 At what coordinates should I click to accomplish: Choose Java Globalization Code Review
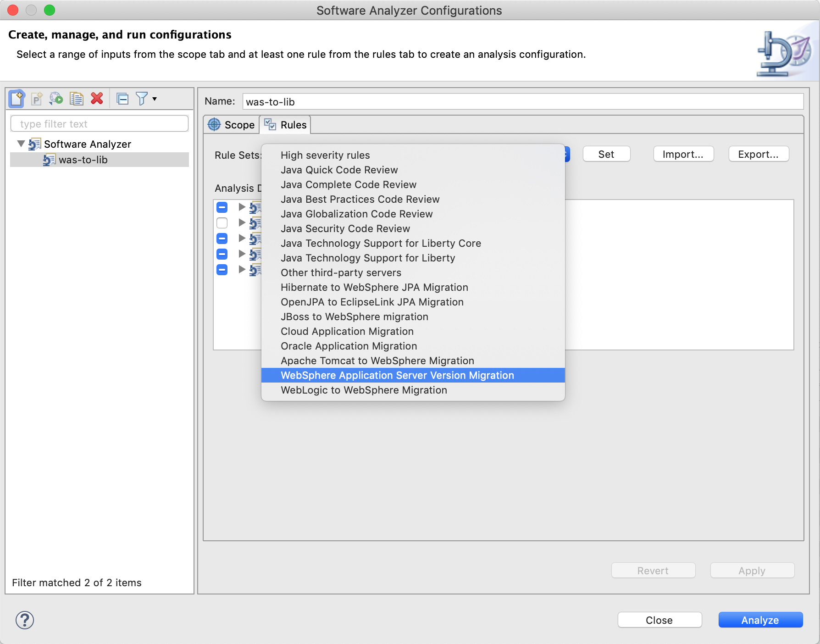413,214
